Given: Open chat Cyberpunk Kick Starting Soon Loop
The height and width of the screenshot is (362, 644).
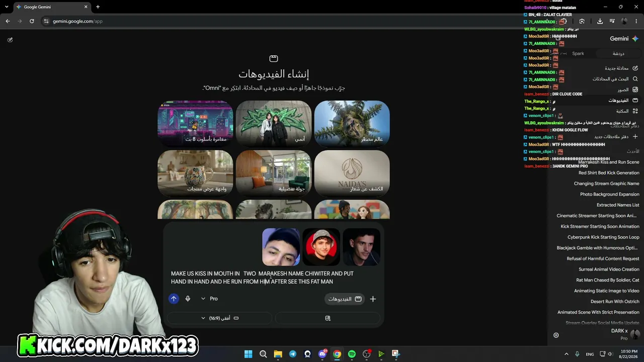Looking at the screenshot, I should [x=603, y=237].
